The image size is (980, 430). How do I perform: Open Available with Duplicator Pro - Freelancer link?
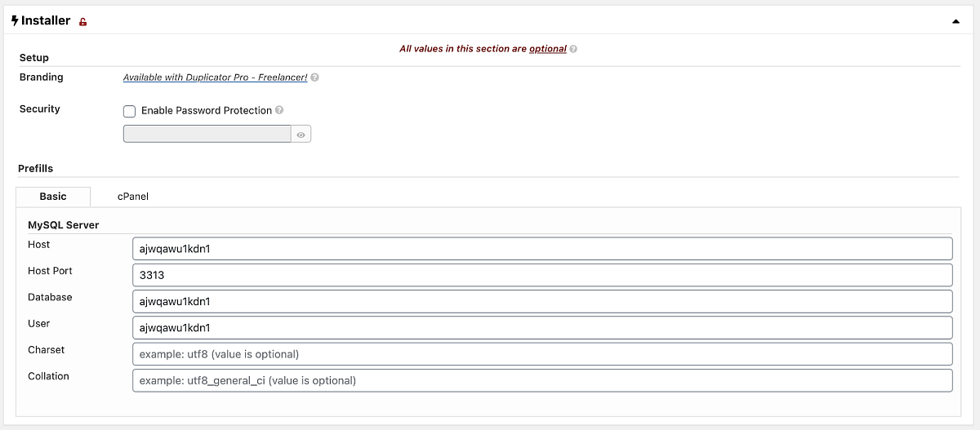(x=216, y=78)
